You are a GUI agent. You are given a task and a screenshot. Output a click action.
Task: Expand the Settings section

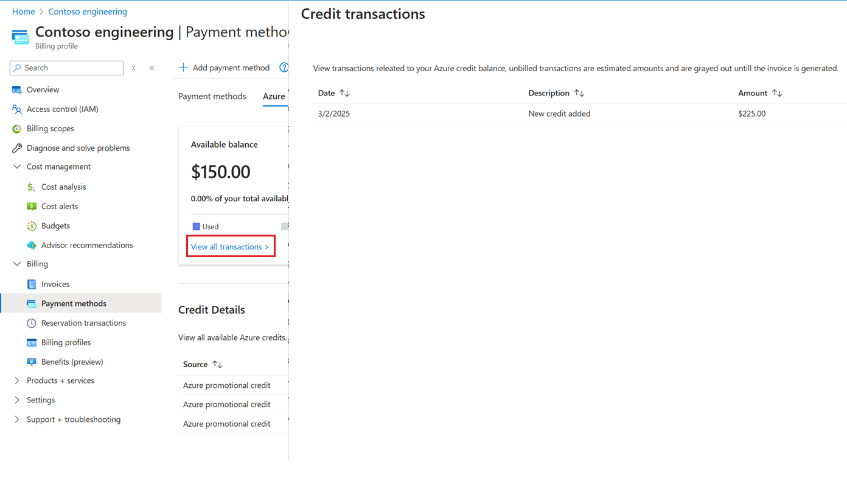pyautogui.click(x=16, y=399)
